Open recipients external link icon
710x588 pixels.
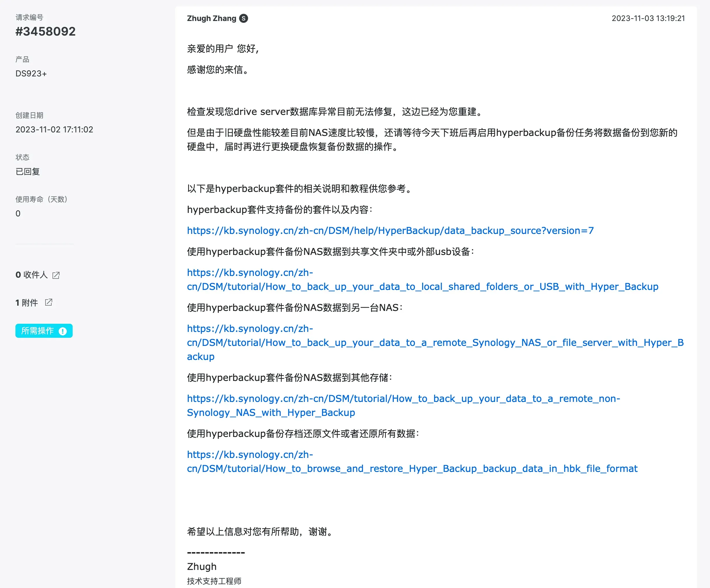click(56, 275)
